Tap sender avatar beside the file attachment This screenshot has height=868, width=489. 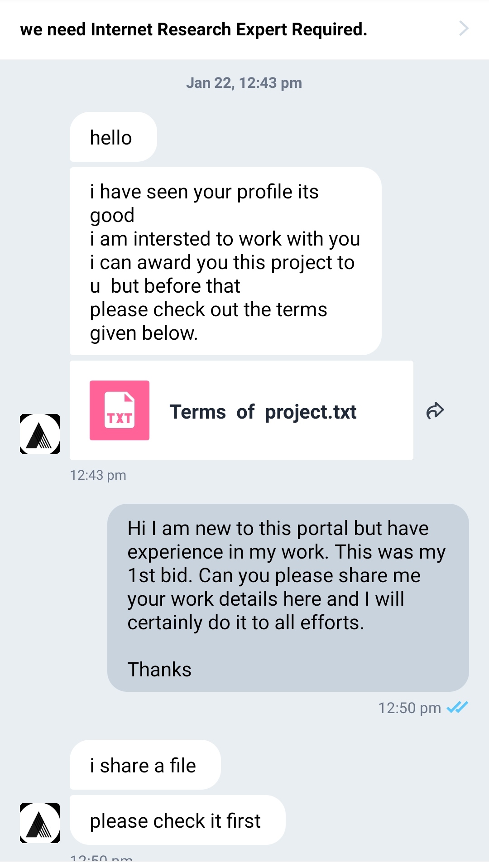tap(40, 434)
